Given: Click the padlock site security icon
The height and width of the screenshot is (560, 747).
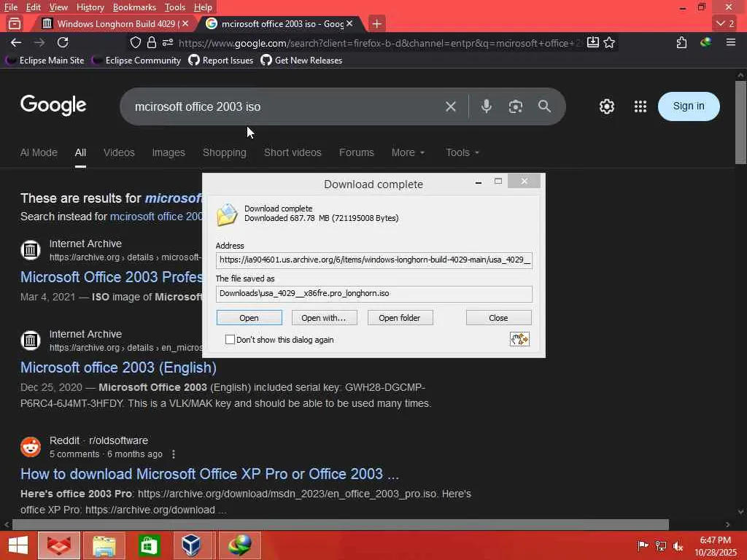Looking at the screenshot, I should (x=152, y=43).
